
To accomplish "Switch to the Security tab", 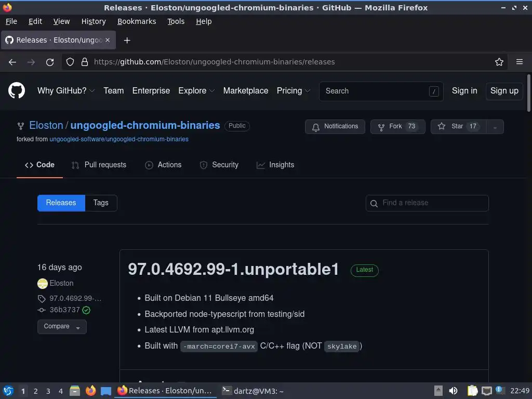I will click(x=219, y=165).
